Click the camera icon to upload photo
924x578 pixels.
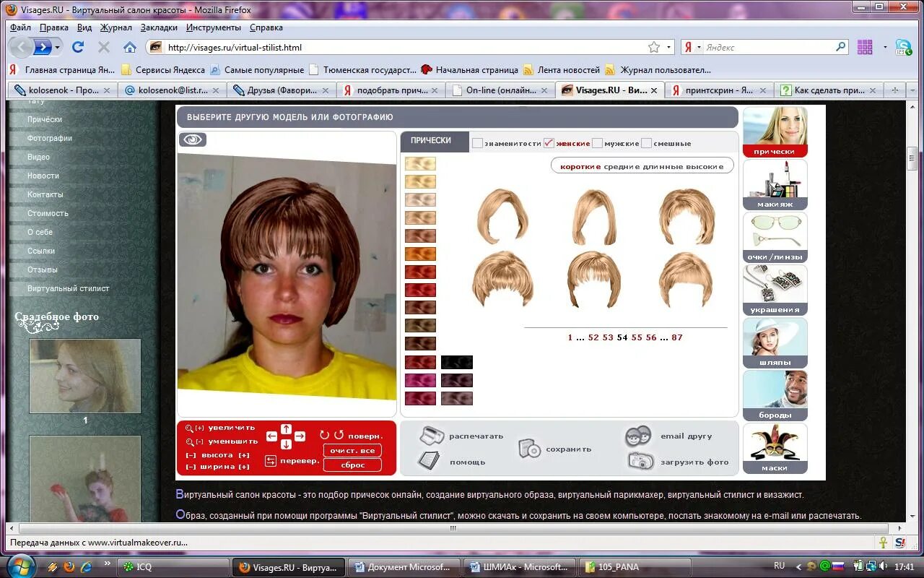640,461
